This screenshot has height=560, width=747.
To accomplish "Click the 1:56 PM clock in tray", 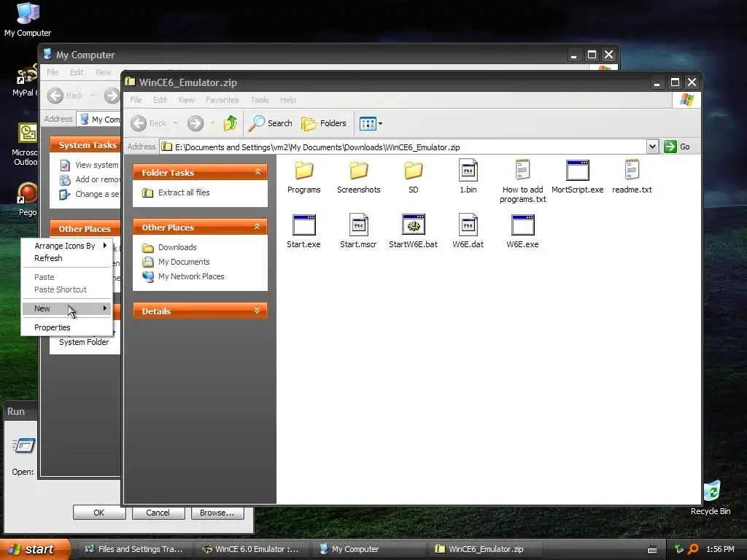I will (x=720, y=549).
